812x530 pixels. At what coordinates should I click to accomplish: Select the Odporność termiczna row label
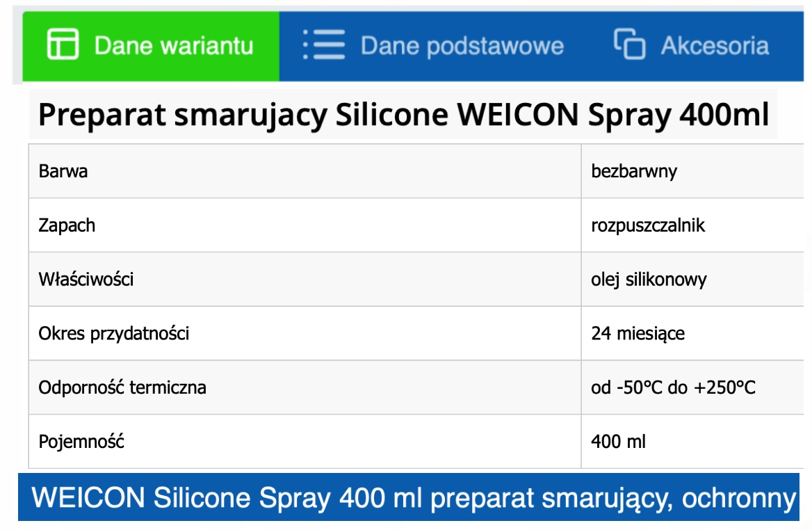pos(122,387)
